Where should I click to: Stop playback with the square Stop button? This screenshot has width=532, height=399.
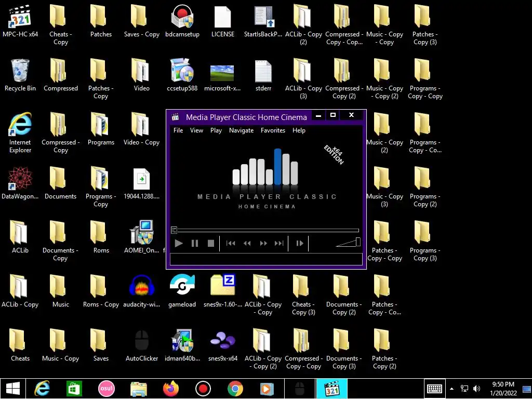pyautogui.click(x=211, y=243)
